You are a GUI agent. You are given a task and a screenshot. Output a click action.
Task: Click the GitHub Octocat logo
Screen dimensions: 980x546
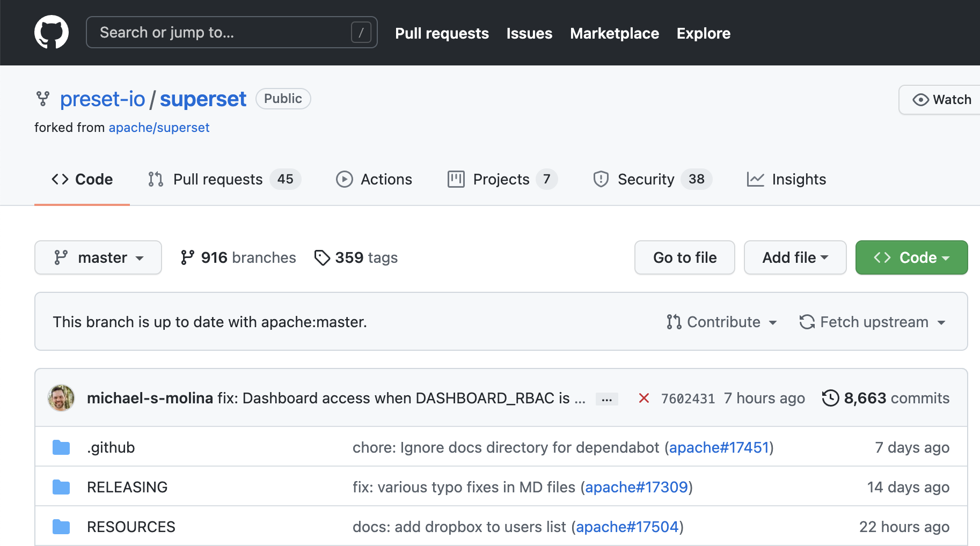pyautogui.click(x=52, y=32)
